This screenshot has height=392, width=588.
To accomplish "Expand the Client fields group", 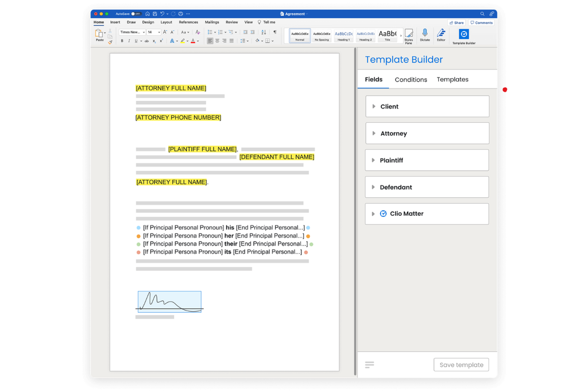I will (427, 106).
